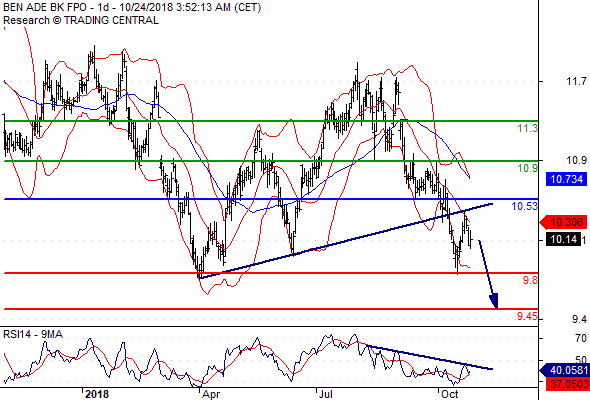The width and height of the screenshot is (590, 400).
Task: Click the 70 level on RSI axis
Action: (x=581, y=338)
